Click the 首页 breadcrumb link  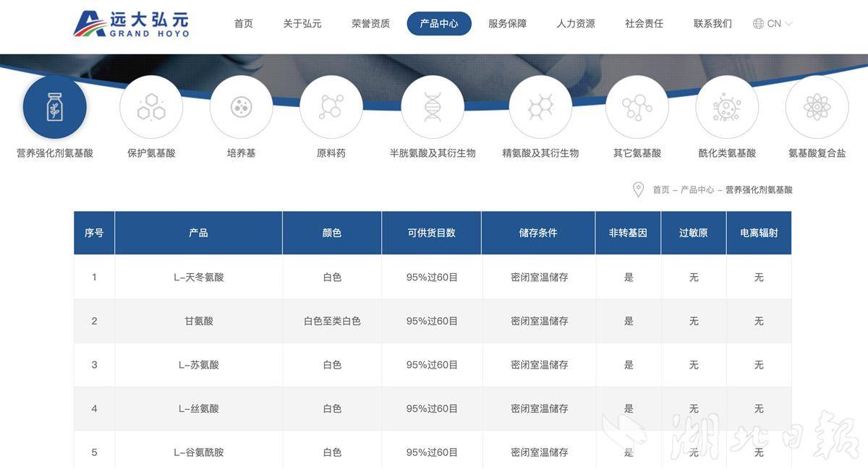(x=661, y=190)
